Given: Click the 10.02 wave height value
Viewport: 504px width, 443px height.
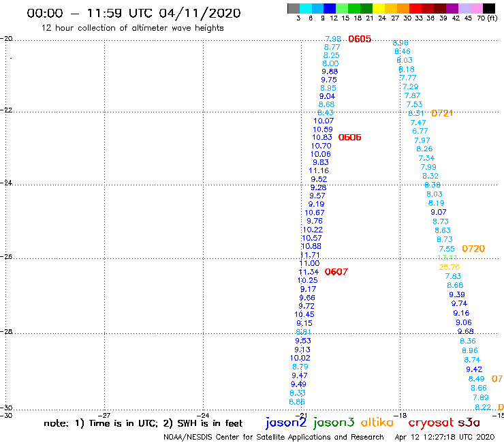Looking at the screenshot, I should (x=300, y=358).
